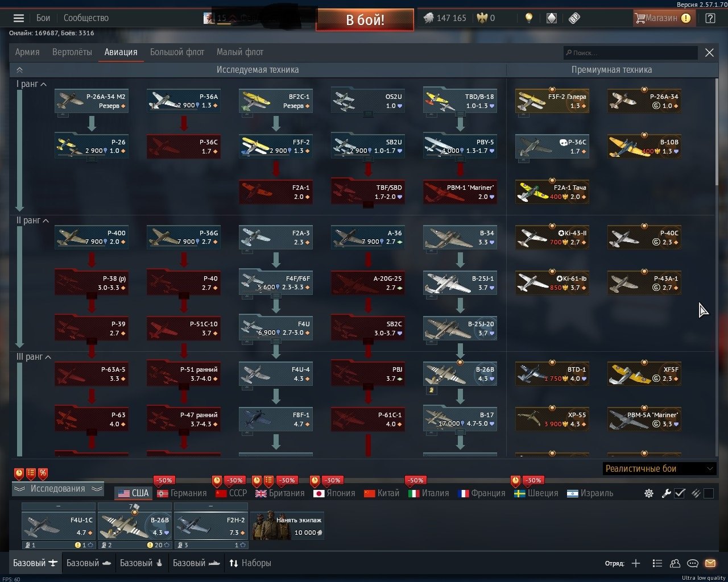Click the golden eagles balance icon

point(481,18)
